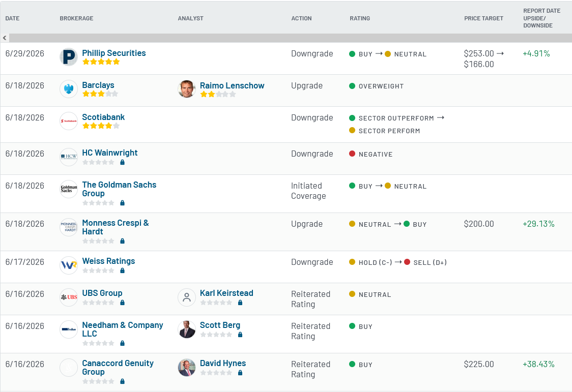The image size is (572, 392).
Task: Click the UBS Group logo icon
Action: click(69, 297)
